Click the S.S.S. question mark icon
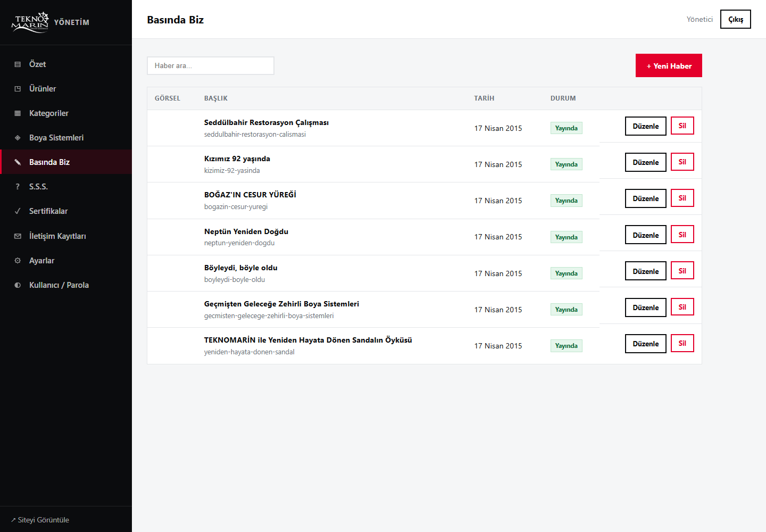Viewport: 766px width, 532px height. (18, 187)
